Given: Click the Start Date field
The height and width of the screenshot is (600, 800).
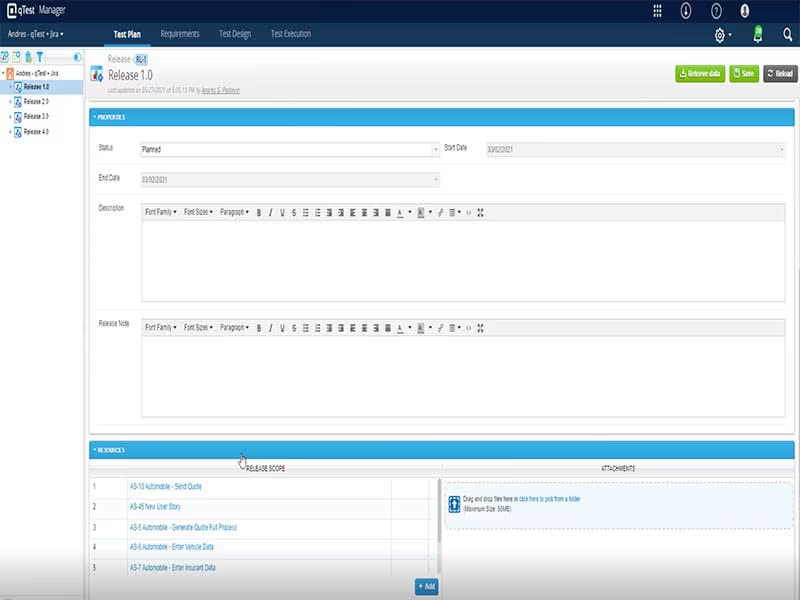Looking at the screenshot, I should point(636,149).
